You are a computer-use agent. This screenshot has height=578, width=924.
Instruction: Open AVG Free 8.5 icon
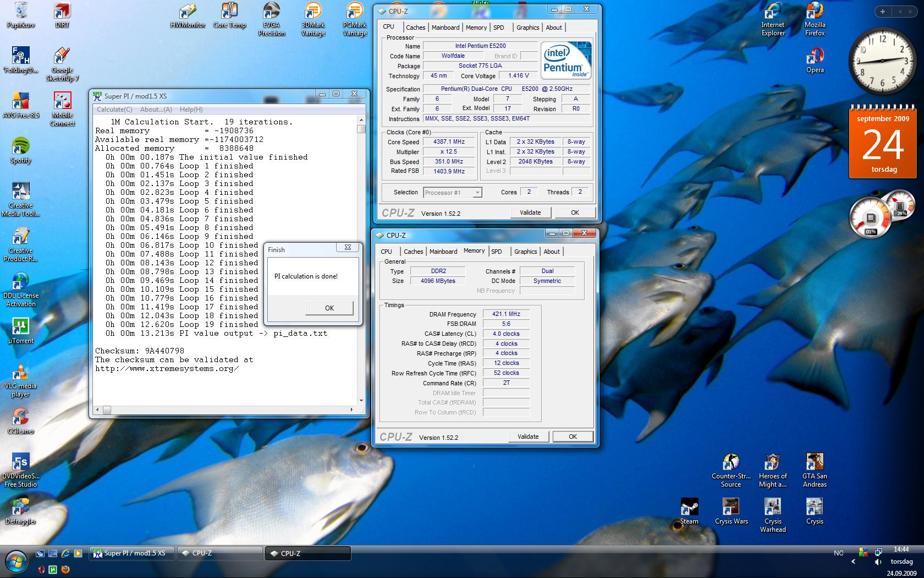21,105
